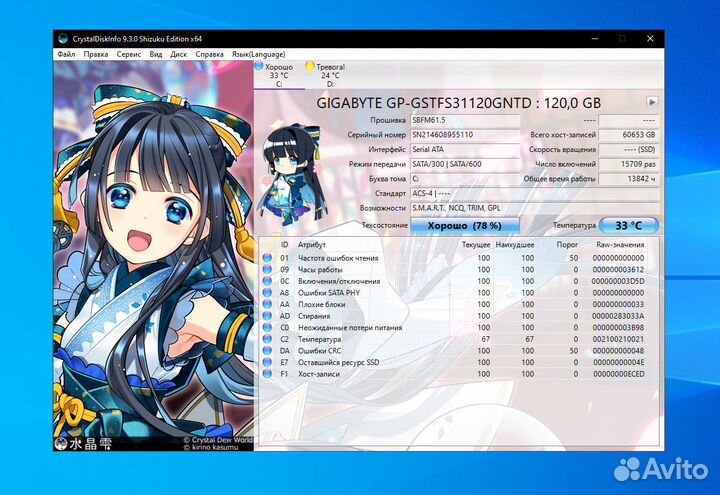Image resolution: width=720 pixels, height=495 pixels.
Task: Click the yellow status icon on drive D tab
Action: [x=310, y=66]
